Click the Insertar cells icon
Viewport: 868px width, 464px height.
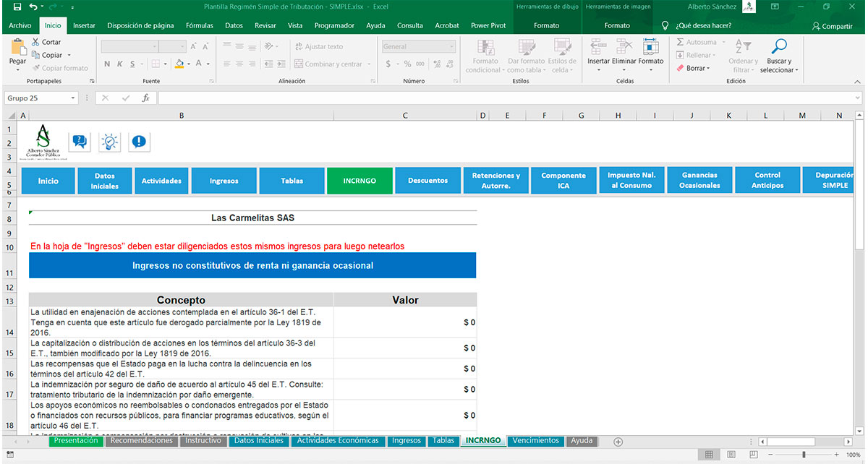point(598,46)
